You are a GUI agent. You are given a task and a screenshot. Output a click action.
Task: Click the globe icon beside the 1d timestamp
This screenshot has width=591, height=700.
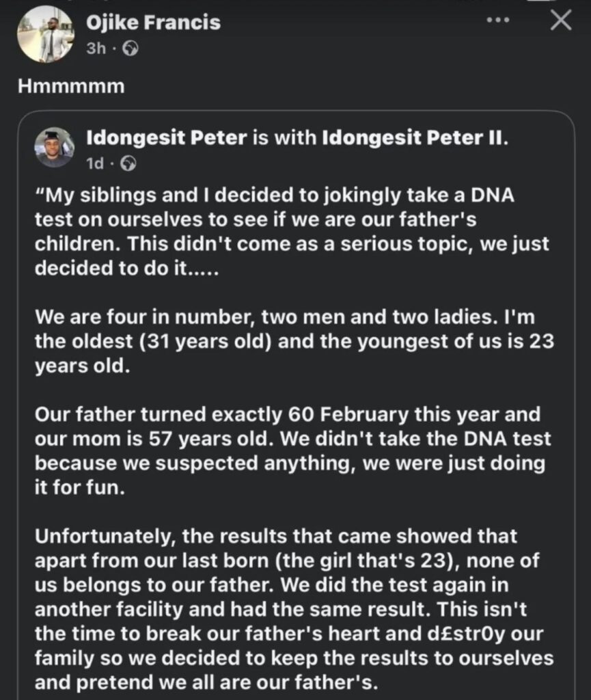click(128, 164)
